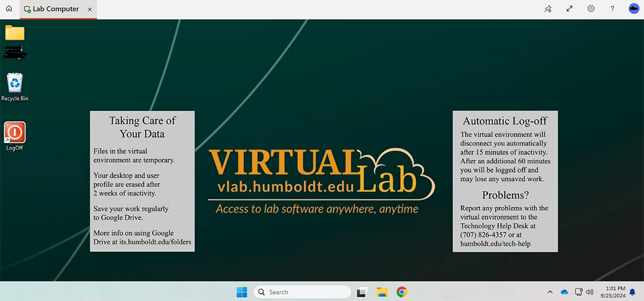Select the yellow folder on the desktop
This screenshot has width=644, height=301.
15,33
